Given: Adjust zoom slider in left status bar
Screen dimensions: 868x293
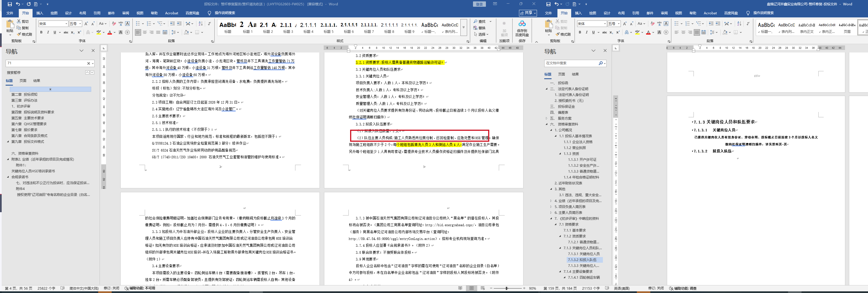Looking at the screenshot, I should [507, 288].
